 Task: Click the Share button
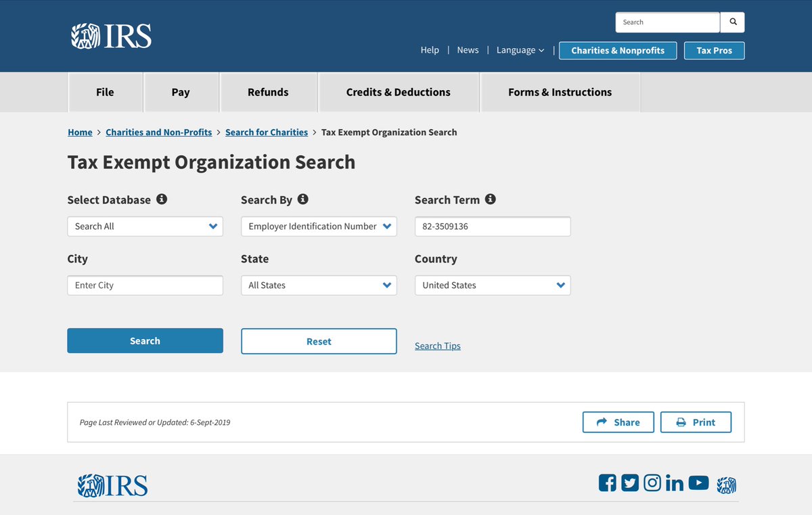(x=618, y=422)
